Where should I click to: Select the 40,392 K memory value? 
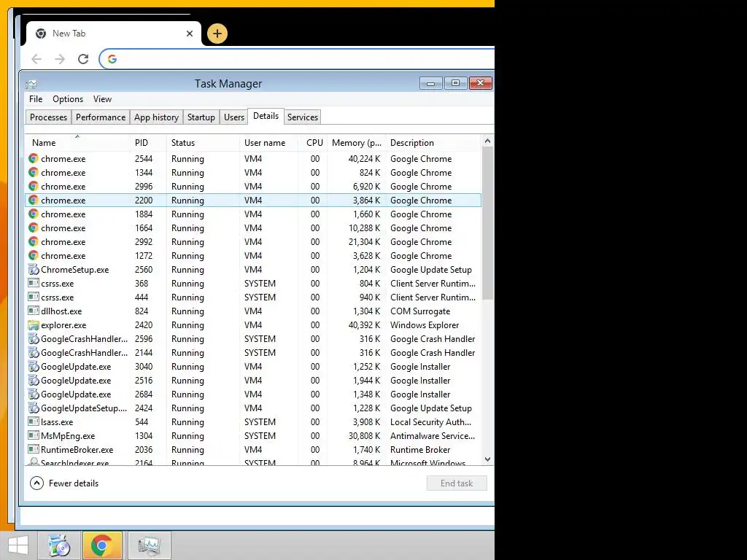tap(365, 325)
